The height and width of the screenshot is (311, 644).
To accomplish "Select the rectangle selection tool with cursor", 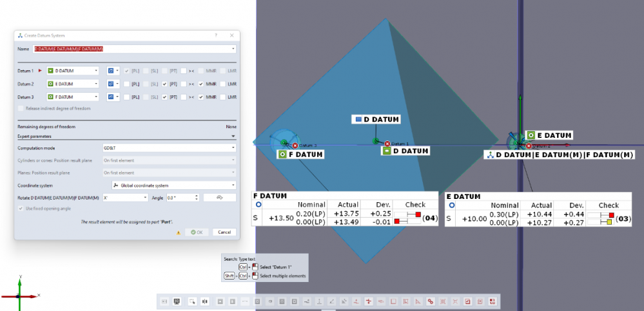I will (x=192, y=301).
